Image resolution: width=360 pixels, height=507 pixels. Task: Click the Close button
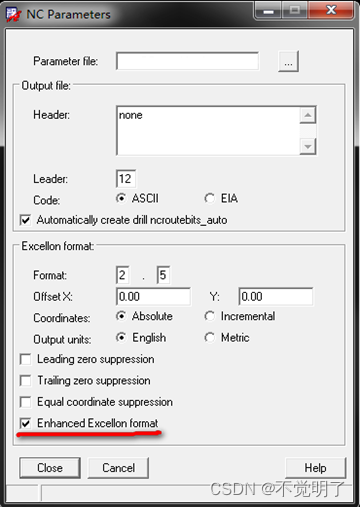[x=50, y=468]
